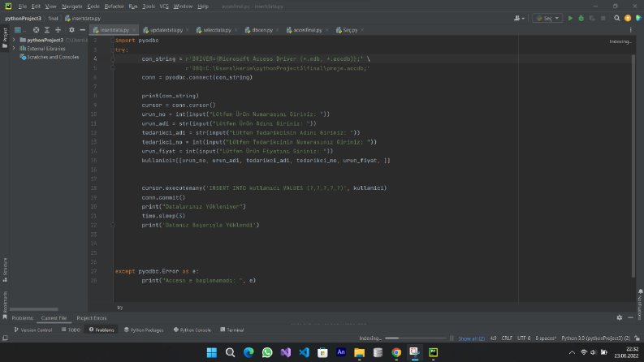The height and width of the screenshot is (362, 644).
Task: Hide the Project panel with minus icon
Action: point(82,30)
